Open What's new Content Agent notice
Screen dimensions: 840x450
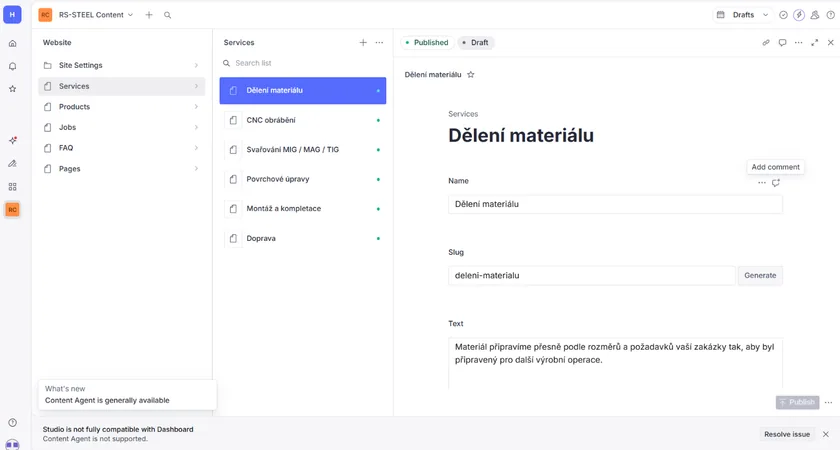[x=128, y=395]
